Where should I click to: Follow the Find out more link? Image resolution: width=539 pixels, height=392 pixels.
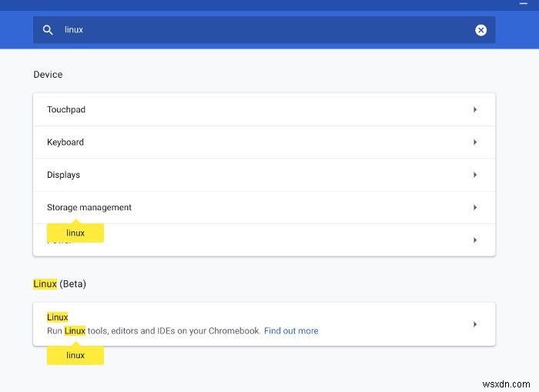tap(291, 331)
